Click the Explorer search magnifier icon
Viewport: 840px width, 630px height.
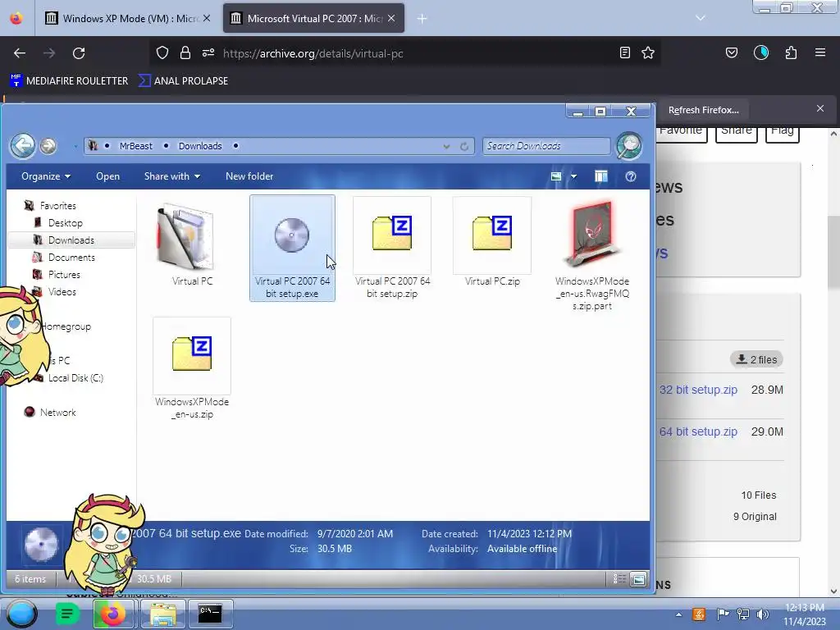(629, 146)
